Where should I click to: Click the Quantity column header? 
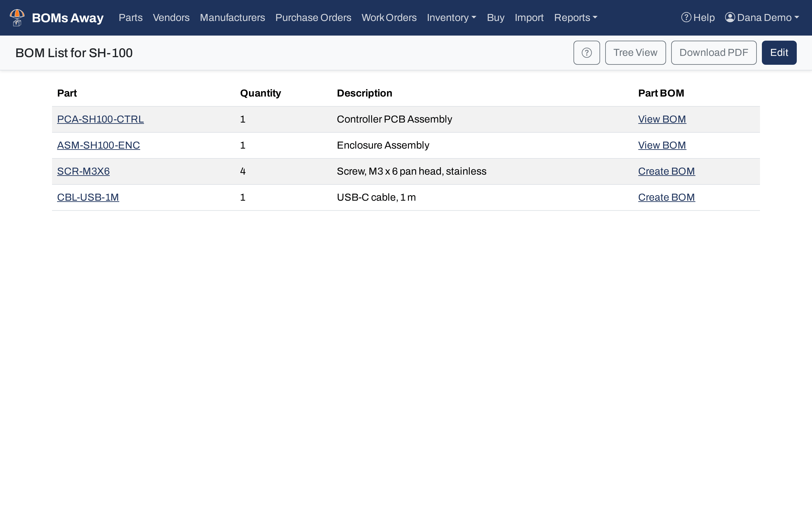point(260,93)
